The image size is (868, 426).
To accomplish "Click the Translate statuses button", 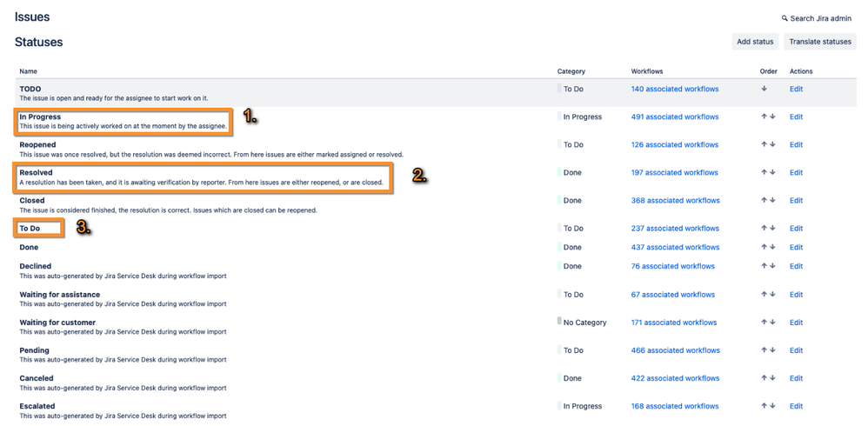I will tap(820, 42).
